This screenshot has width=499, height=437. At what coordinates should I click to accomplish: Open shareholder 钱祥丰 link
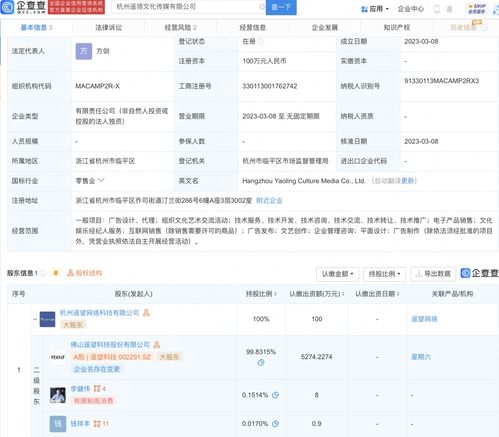point(80,424)
